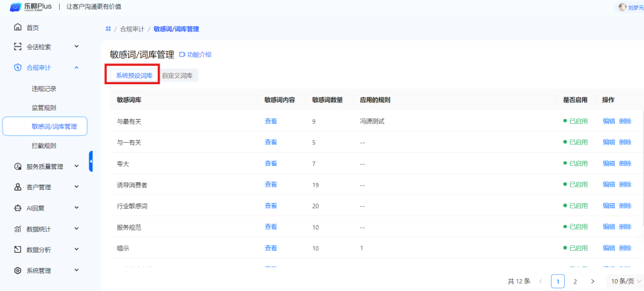Select the 系统预设词库 tab
Screen dimensions: 644x291
(x=133, y=75)
